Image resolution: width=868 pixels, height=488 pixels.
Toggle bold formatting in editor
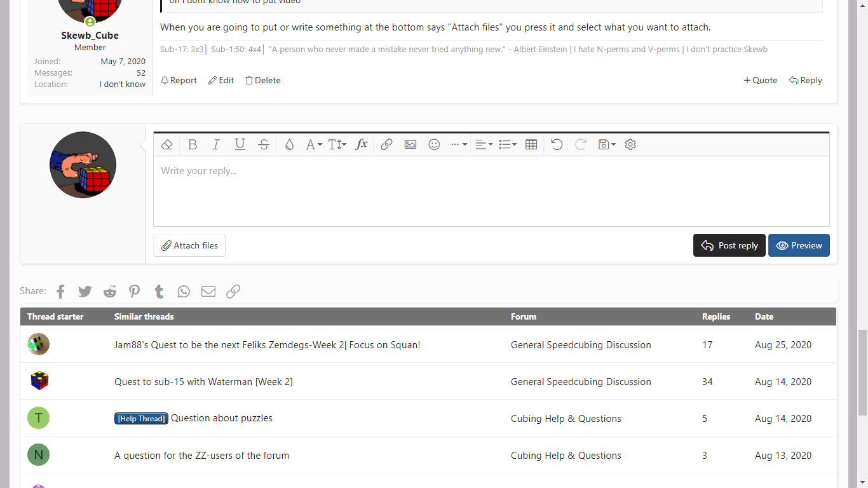click(x=193, y=144)
